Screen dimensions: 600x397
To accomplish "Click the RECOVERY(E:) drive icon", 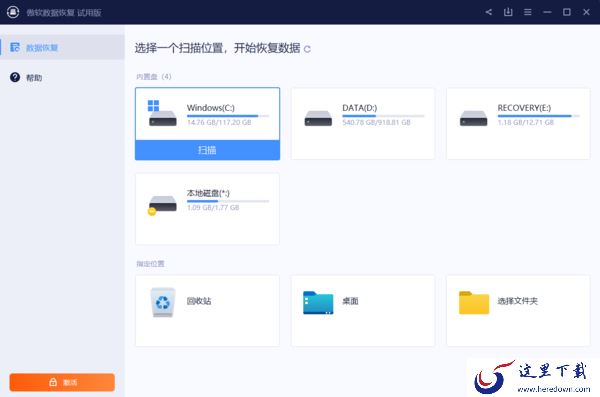I will (x=473, y=118).
